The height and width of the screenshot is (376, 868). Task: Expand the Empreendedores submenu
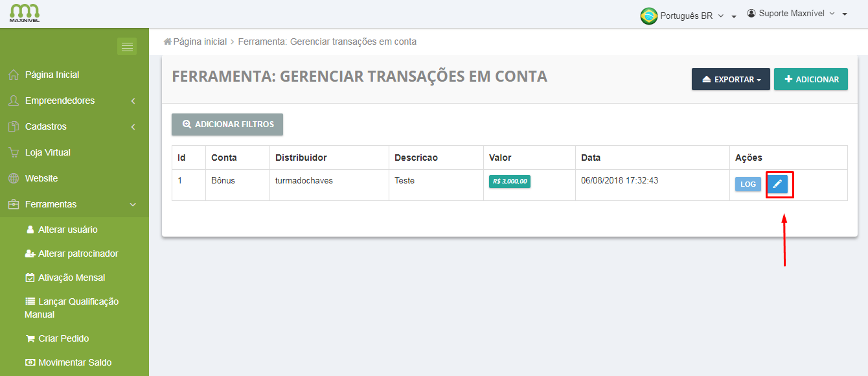[x=133, y=100]
